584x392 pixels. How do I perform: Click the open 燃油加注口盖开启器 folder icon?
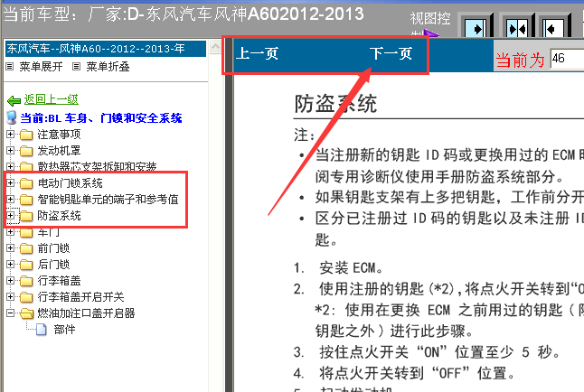[26, 313]
